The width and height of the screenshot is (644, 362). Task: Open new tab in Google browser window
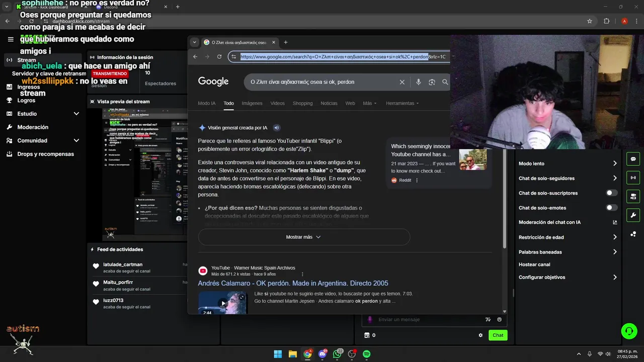[286, 42]
